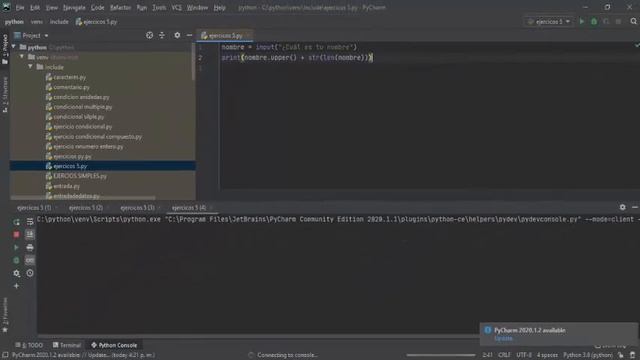Click Python Console tool window button
This screenshot has width=640, height=360.
tap(114, 345)
